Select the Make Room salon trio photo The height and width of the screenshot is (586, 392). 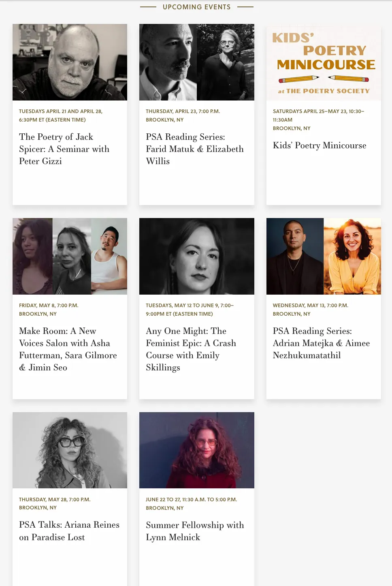(70, 256)
